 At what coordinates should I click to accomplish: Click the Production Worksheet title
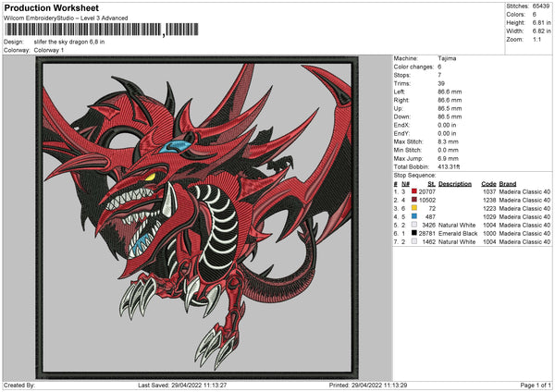point(51,7)
